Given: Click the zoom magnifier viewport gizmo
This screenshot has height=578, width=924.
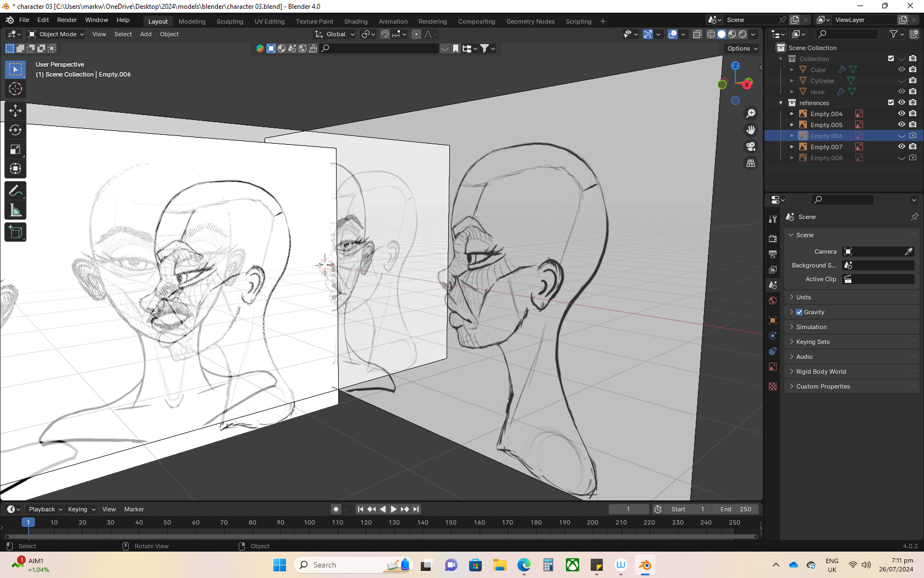Looking at the screenshot, I should 751,113.
